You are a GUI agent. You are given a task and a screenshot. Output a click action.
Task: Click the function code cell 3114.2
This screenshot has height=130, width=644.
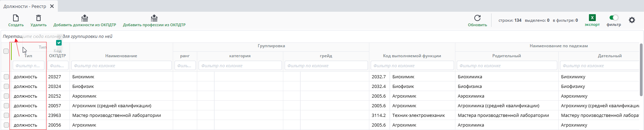tap(379, 115)
